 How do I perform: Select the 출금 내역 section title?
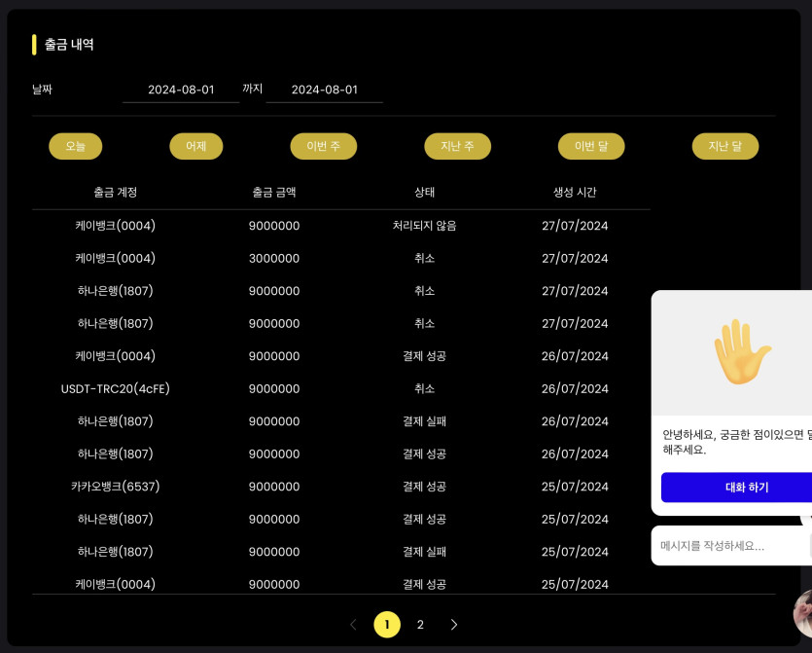[x=69, y=45]
